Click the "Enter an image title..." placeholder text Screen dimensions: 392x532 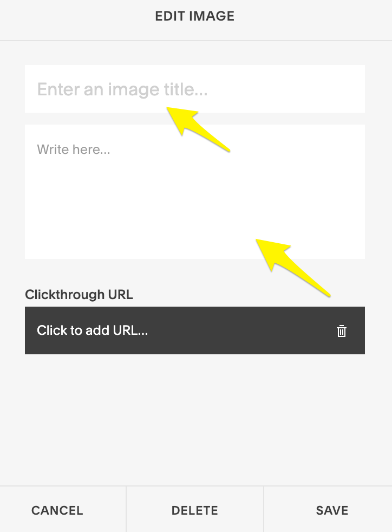122,89
